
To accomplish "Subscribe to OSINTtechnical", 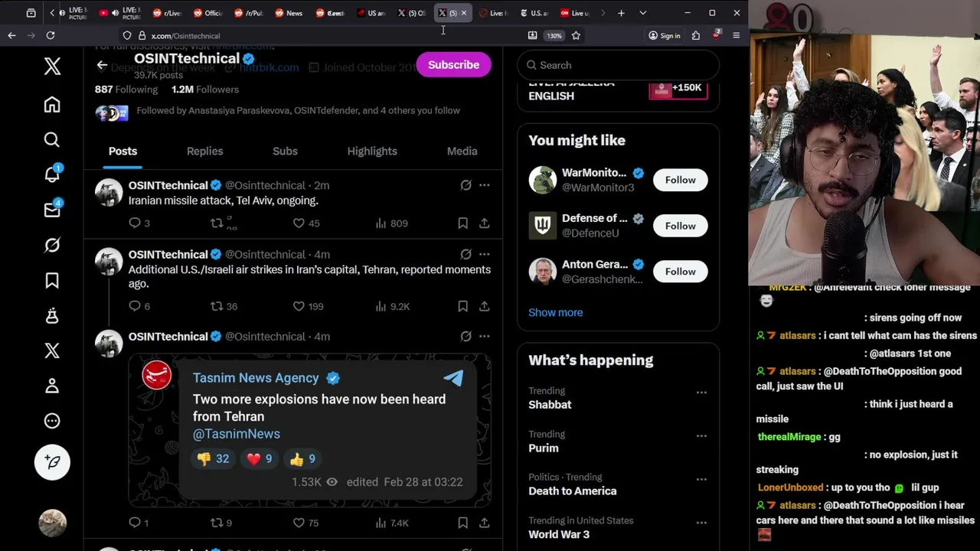I will point(453,65).
